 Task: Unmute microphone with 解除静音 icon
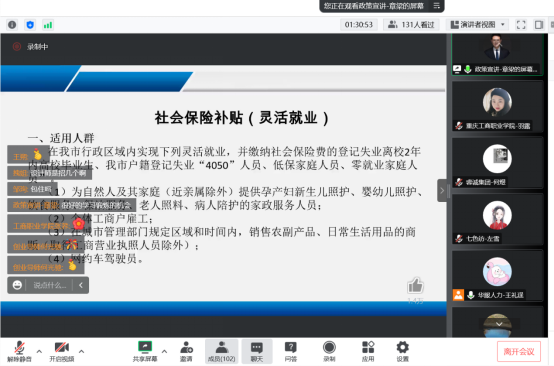pyautogui.click(x=19, y=352)
